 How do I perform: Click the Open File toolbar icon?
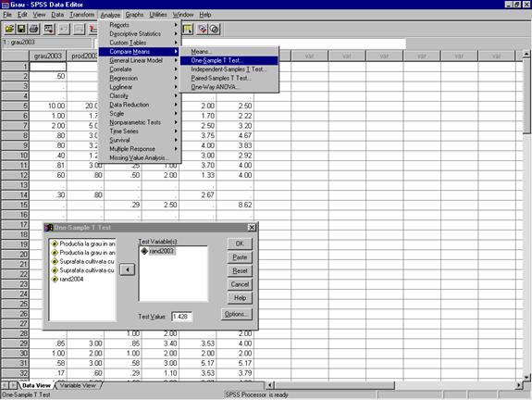pos(9,30)
